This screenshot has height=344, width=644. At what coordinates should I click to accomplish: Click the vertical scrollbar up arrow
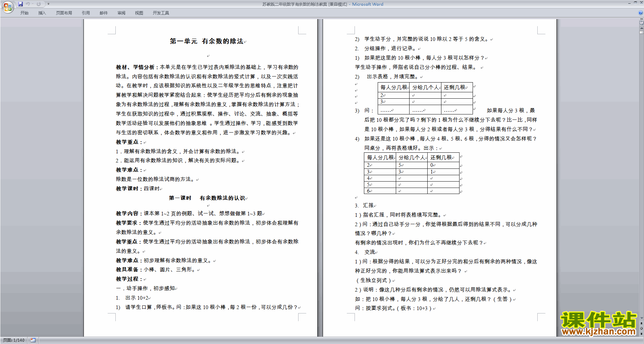(x=641, y=28)
